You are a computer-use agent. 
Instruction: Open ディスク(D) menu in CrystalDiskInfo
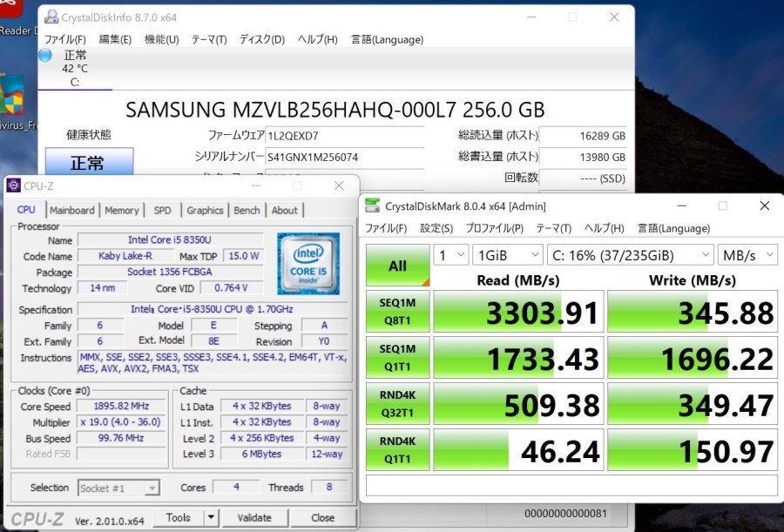tap(262, 39)
